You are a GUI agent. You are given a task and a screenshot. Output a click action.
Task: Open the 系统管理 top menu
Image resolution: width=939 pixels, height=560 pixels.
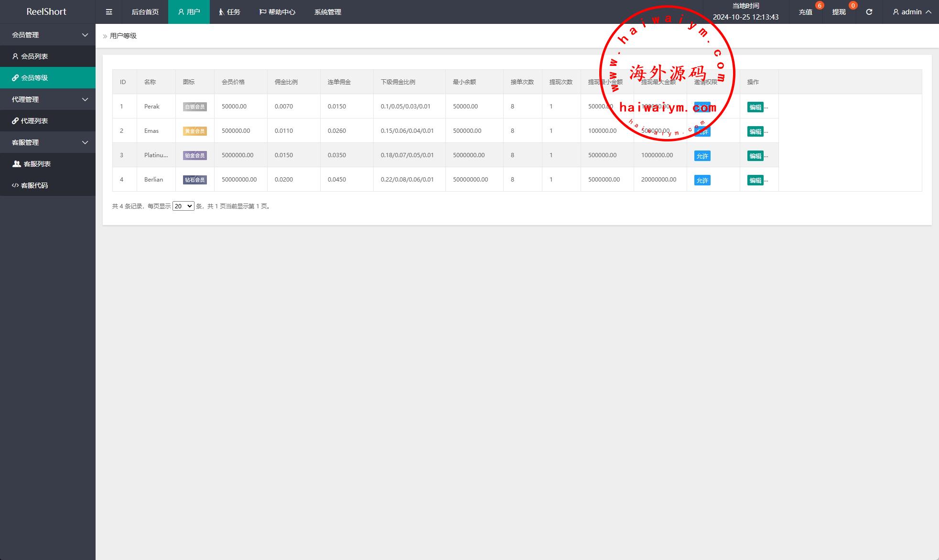327,12
